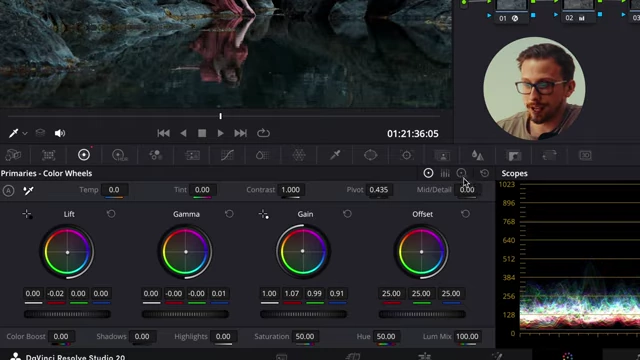
Task: Adjust the Gain master wheel slider
Action: 303,314
